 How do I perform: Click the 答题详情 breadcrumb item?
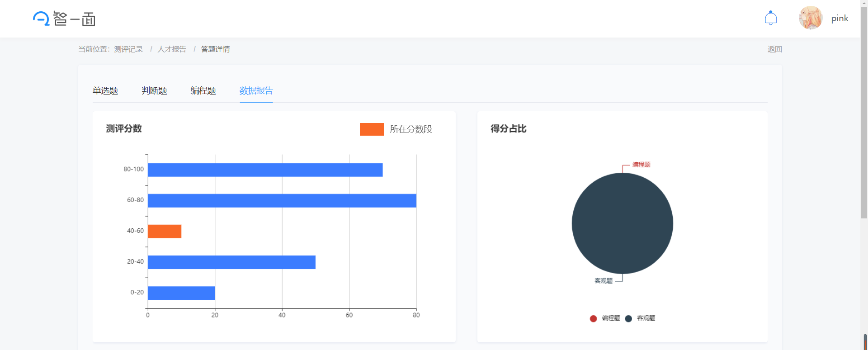[x=215, y=49]
